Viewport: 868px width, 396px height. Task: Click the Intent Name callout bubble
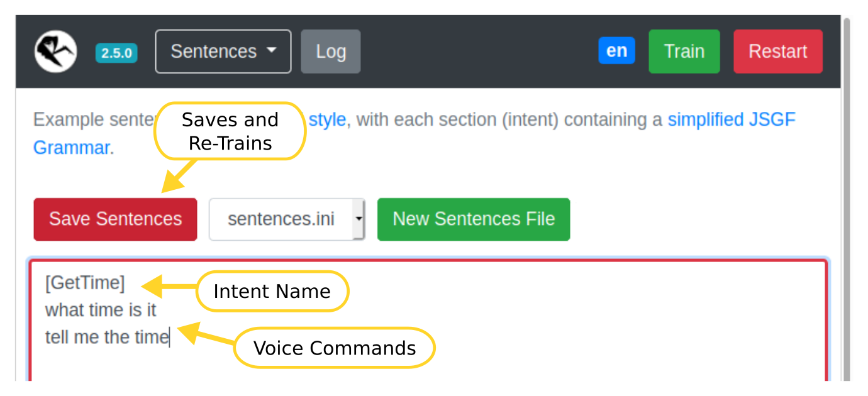coord(273,291)
